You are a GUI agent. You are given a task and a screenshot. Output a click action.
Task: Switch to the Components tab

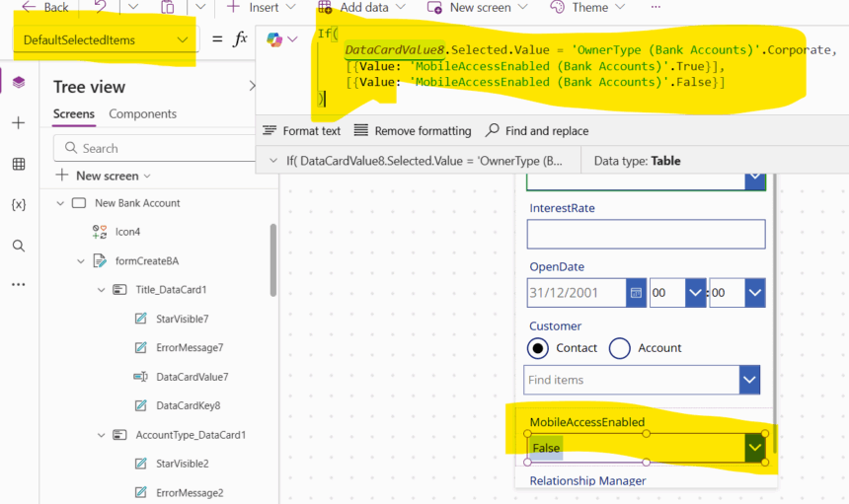[142, 114]
